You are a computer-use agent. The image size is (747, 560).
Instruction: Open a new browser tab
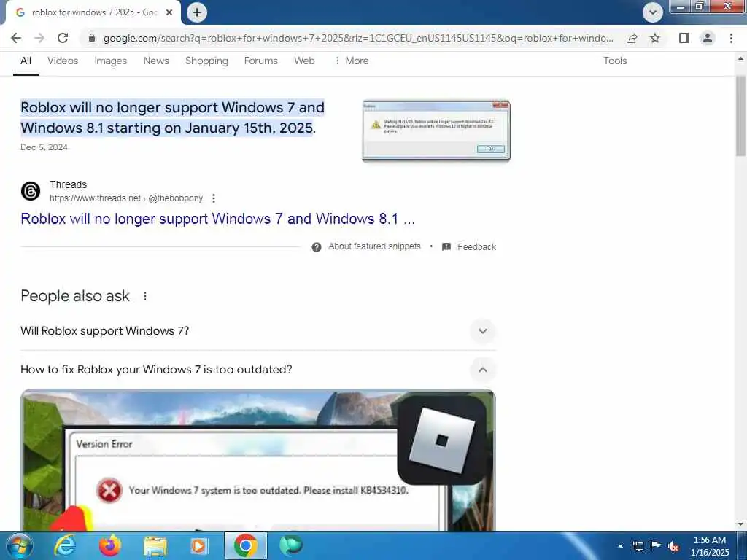[x=197, y=12]
